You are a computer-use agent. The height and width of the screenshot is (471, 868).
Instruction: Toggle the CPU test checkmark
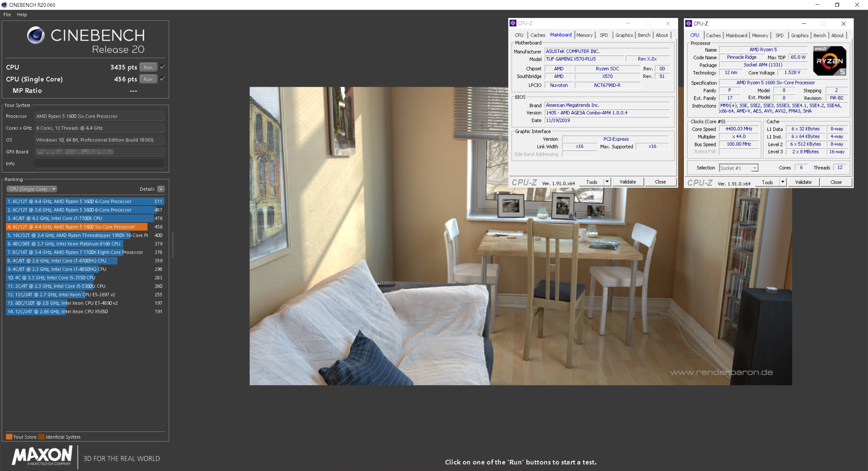point(162,67)
